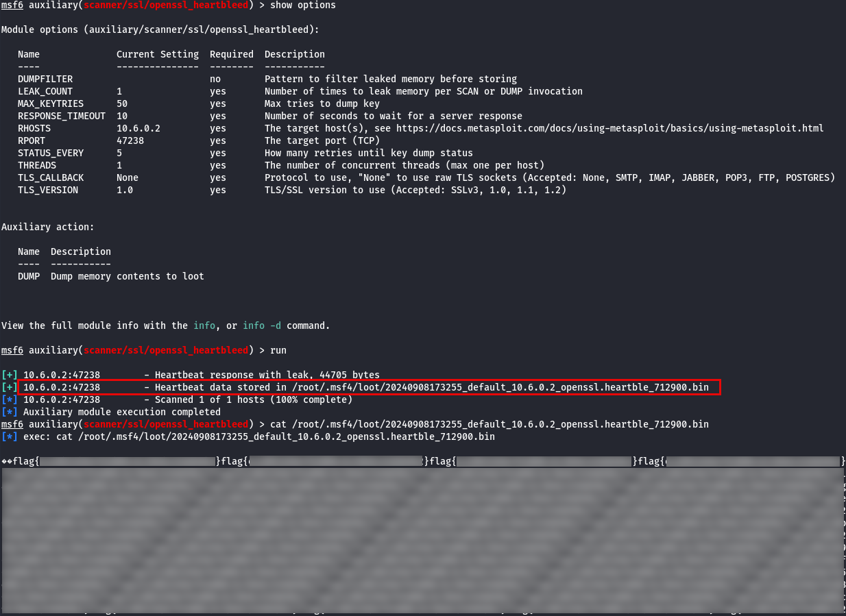Click the STATUS_EVERY option name

(51, 153)
